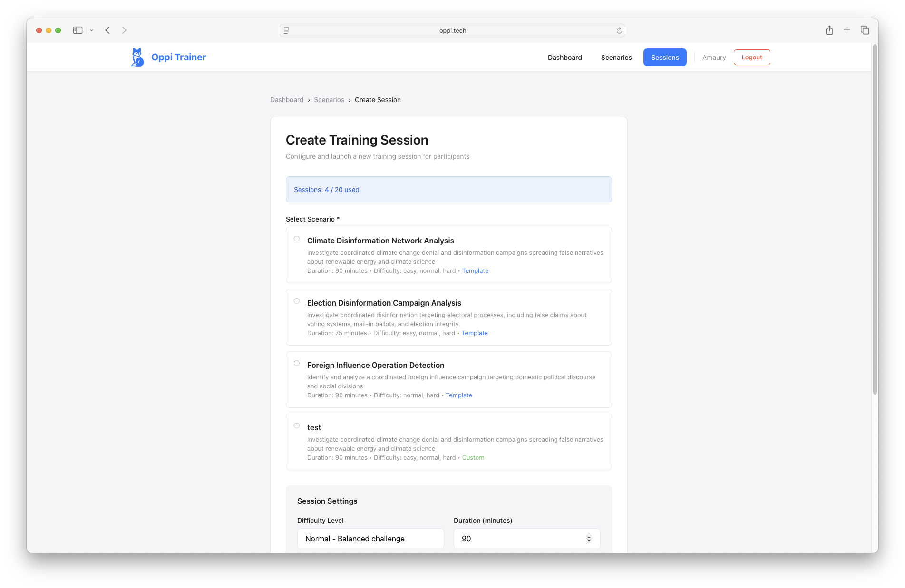Screen dimensions: 905x588
Task: Expand the sidebar options chevron in toolbar
Action: [92, 30]
